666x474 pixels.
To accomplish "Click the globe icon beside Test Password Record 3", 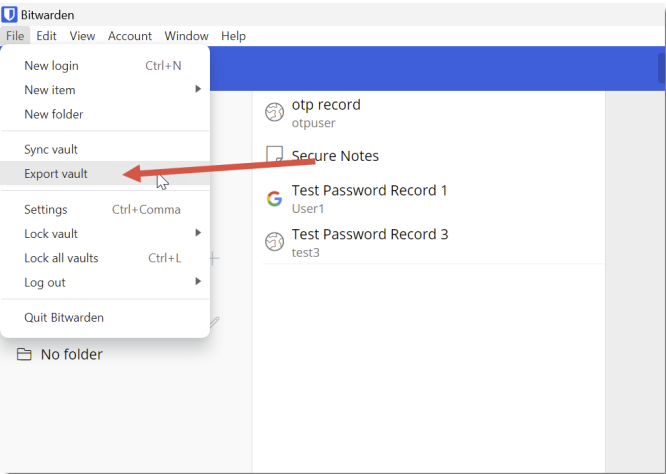I will [274, 242].
